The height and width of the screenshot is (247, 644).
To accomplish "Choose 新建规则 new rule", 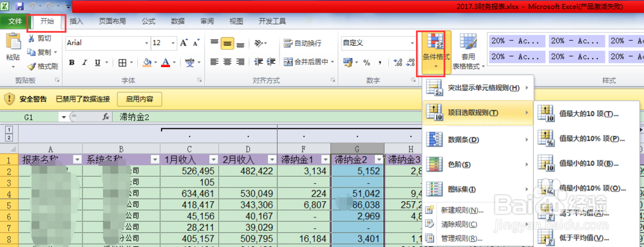I will (478, 210).
